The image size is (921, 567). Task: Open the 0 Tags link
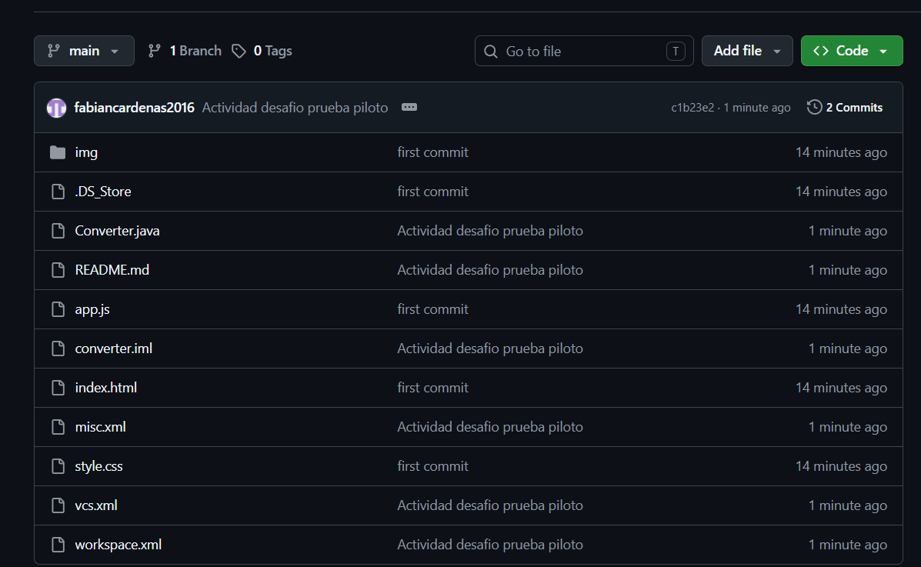(x=262, y=51)
